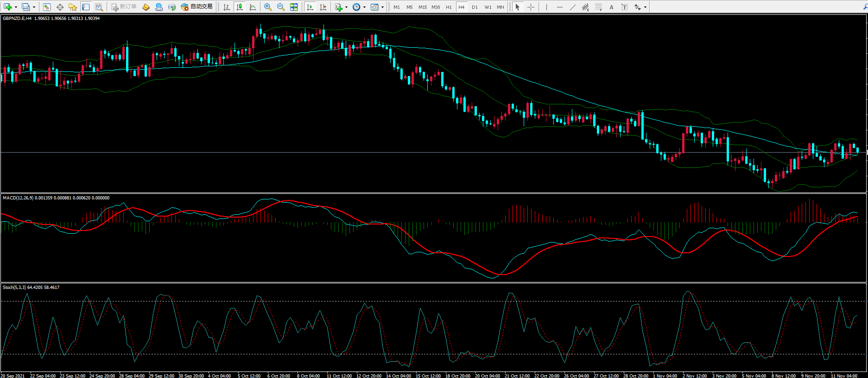Select the vertical line drawing tool
Screen dimensions: 868x378
coord(546,7)
